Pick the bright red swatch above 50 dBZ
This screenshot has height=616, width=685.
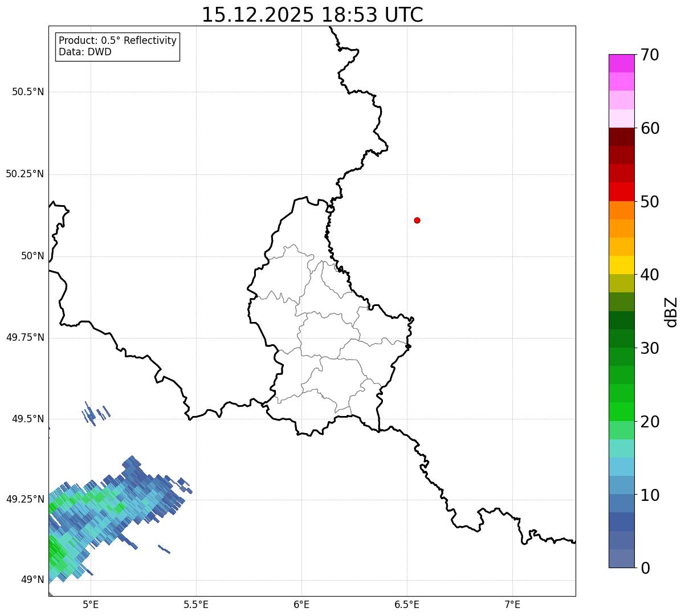(621, 191)
